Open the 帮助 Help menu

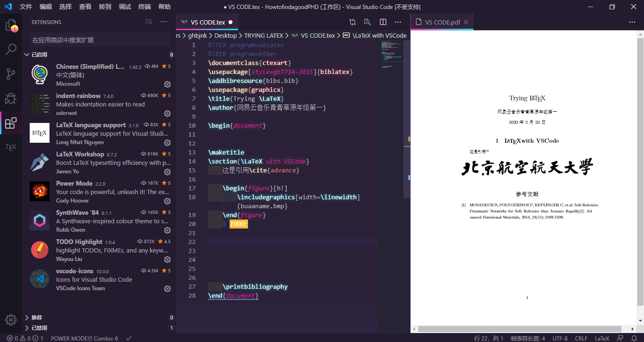pos(165,7)
